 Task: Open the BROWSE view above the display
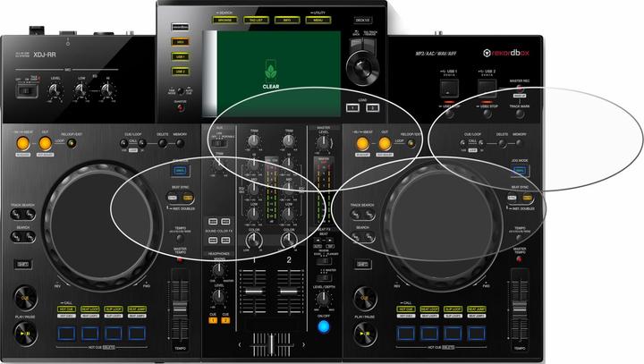pyautogui.click(x=225, y=20)
